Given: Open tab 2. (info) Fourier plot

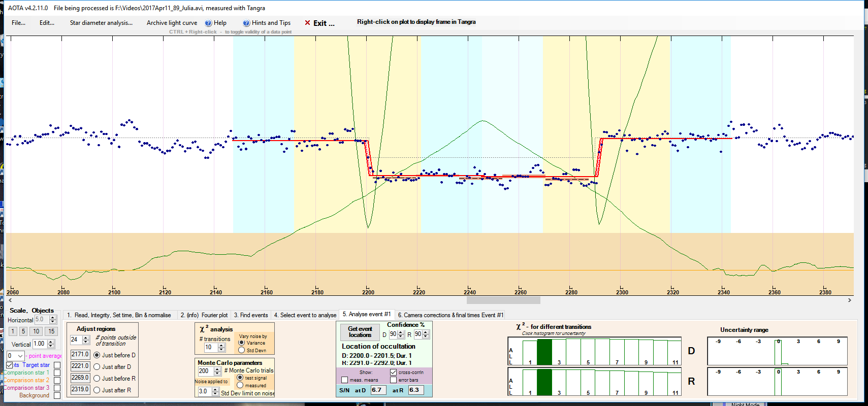Looking at the screenshot, I should tap(204, 315).
